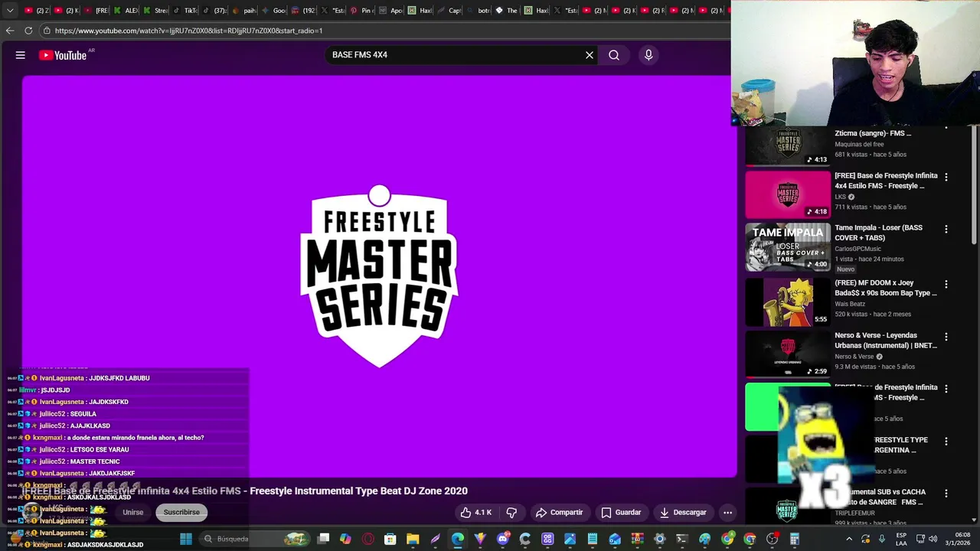
Task: Open the browser tab list chevron
Action: click(10, 11)
